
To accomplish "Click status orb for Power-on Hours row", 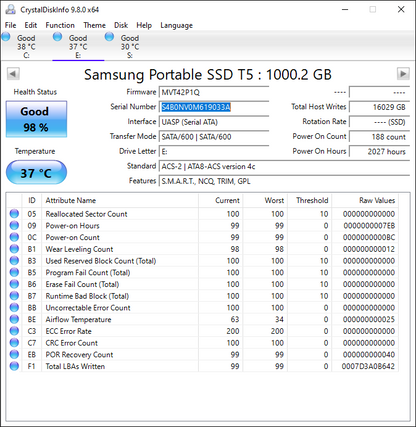I will click(x=14, y=225).
